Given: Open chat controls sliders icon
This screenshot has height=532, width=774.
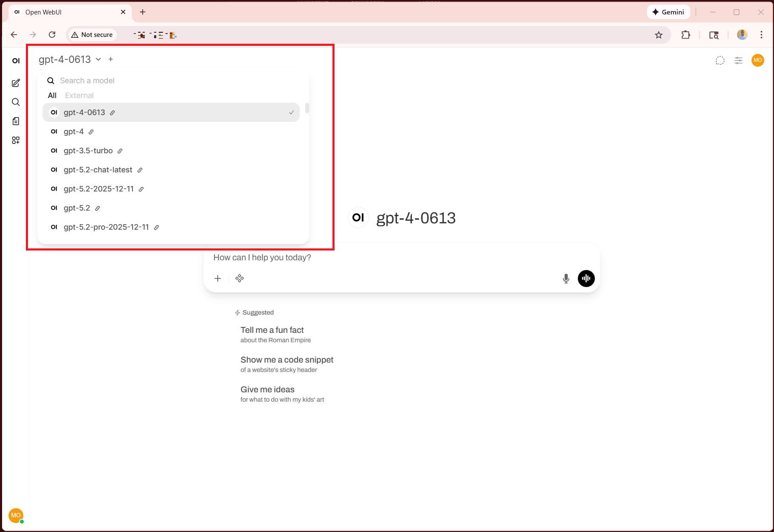Looking at the screenshot, I should [x=738, y=60].
